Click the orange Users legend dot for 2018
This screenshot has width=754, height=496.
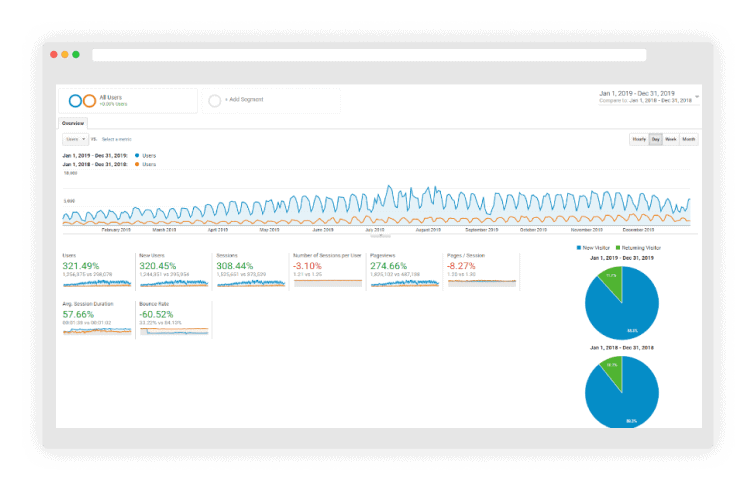pos(136,164)
